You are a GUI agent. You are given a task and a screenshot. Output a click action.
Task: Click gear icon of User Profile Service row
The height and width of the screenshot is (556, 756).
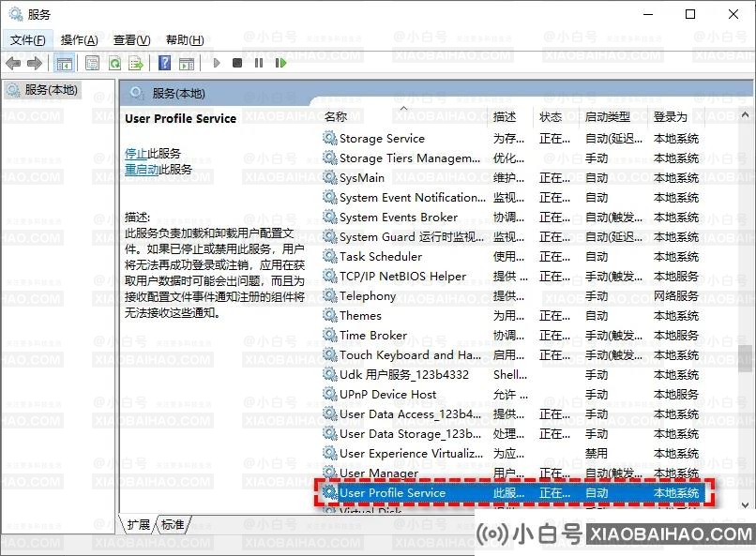(330, 492)
